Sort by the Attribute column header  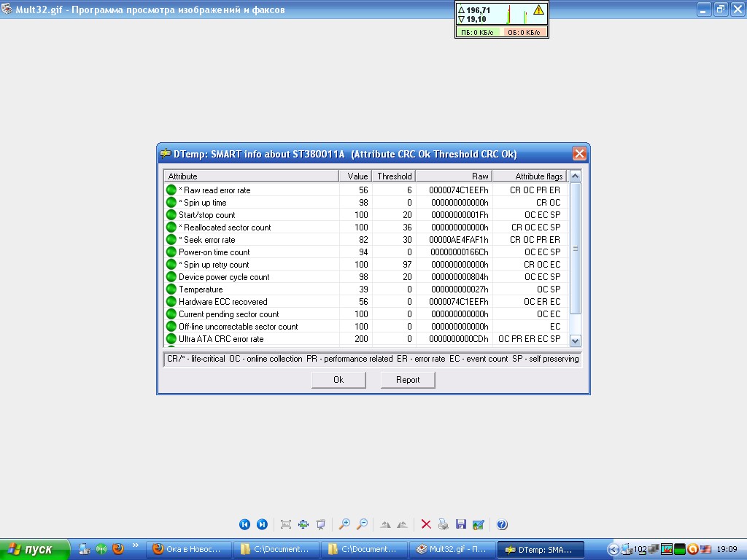(x=251, y=176)
